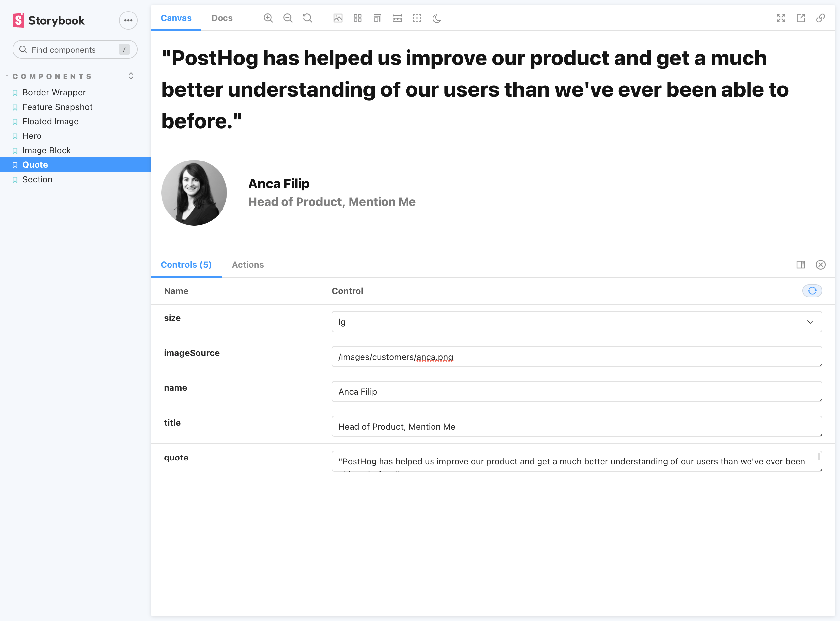Open the Actions panel tab
Image resolution: width=840 pixels, height=621 pixels.
(248, 265)
